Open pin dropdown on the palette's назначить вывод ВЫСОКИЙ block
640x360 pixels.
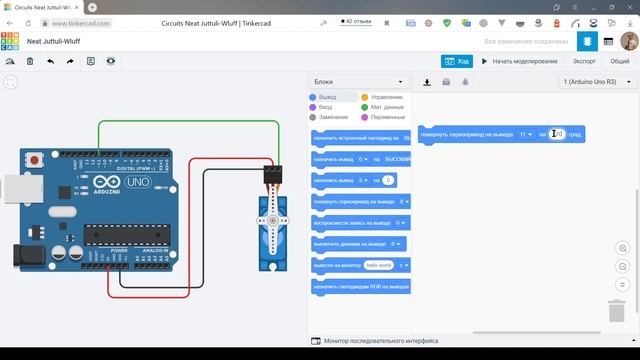pyautogui.click(x=363, y=159)
